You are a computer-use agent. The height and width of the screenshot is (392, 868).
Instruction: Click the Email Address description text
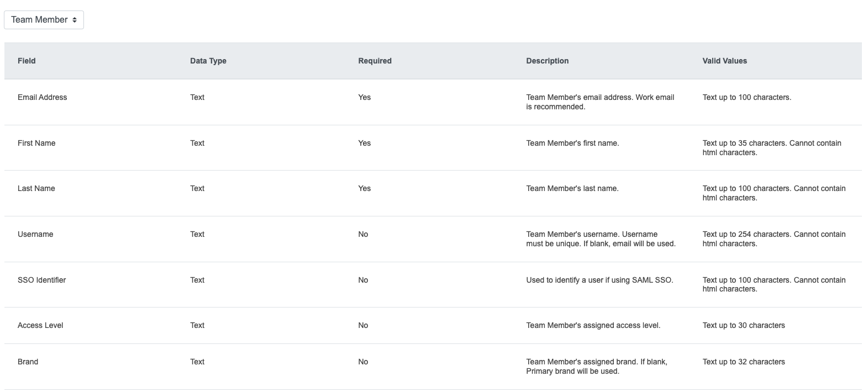[600, 102]
